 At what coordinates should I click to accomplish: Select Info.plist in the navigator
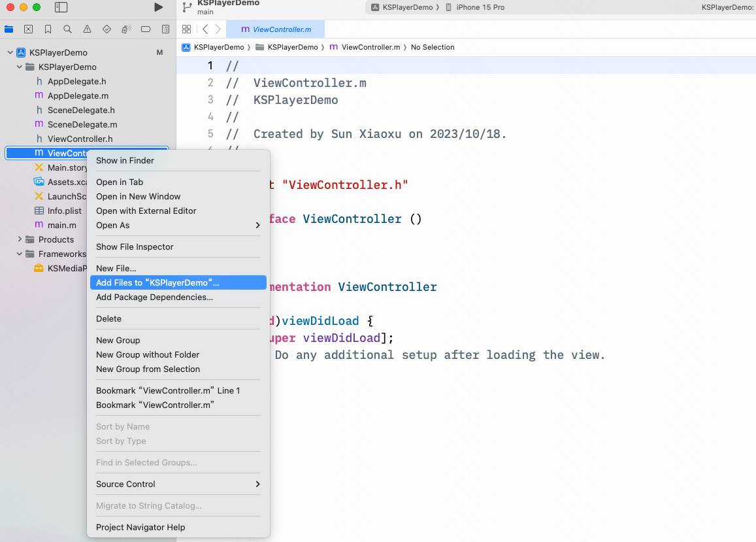[x=65, y=211]
